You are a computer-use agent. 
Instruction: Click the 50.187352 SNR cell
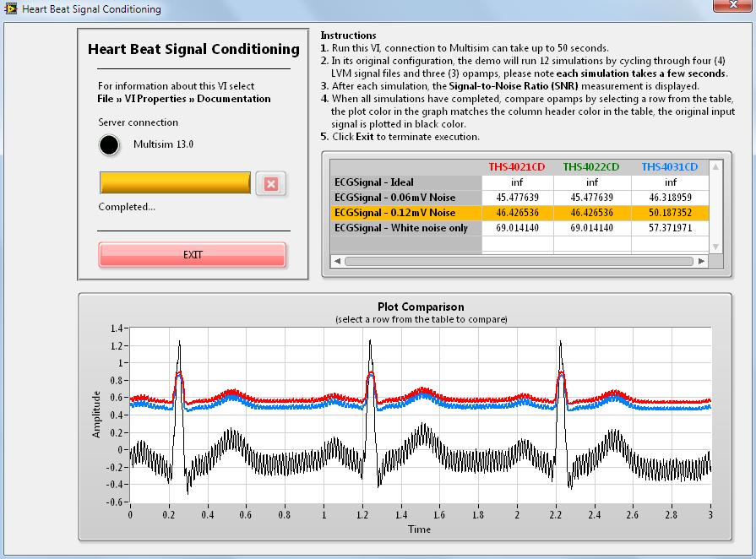(x=669, y=213)
